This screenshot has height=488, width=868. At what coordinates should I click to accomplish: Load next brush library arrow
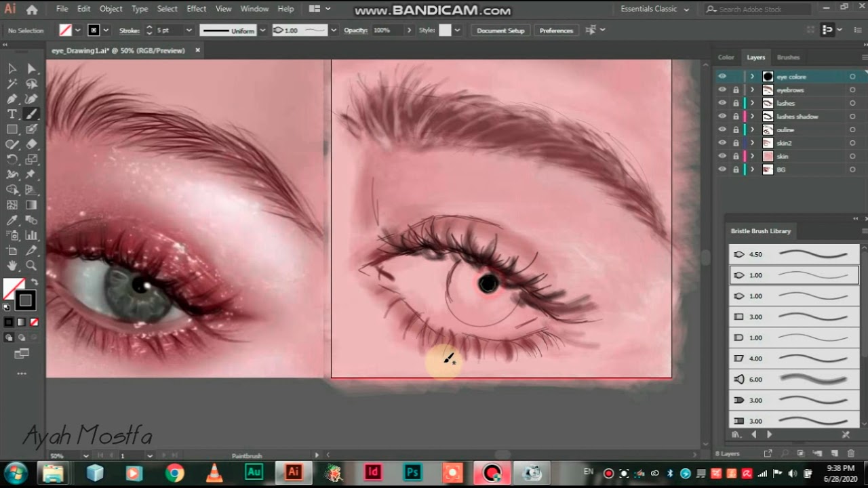[769, 434]
